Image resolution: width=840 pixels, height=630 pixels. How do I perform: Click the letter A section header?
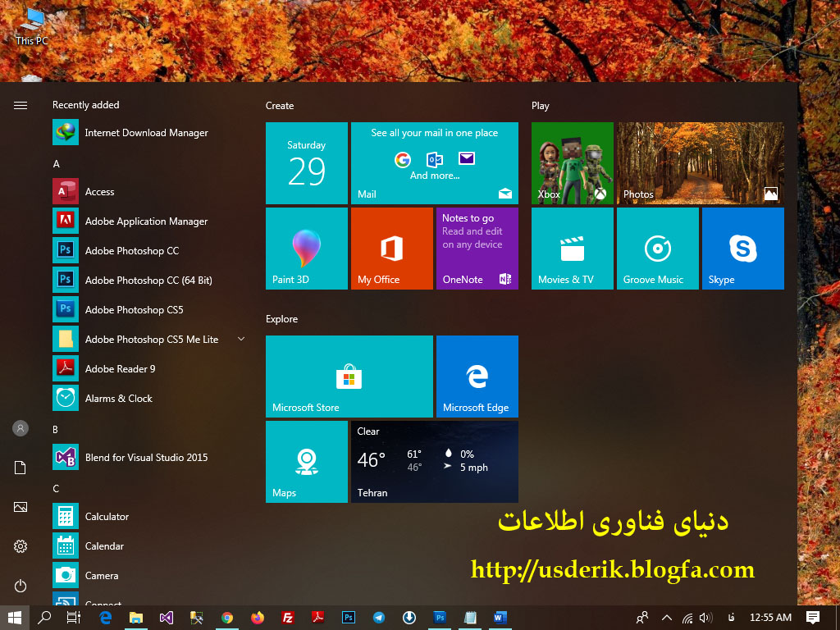pyautogui.click(x=57, y=164)
